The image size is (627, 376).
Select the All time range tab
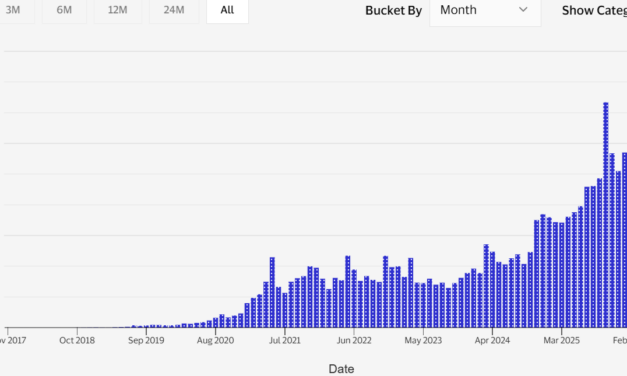coord(227,10)
